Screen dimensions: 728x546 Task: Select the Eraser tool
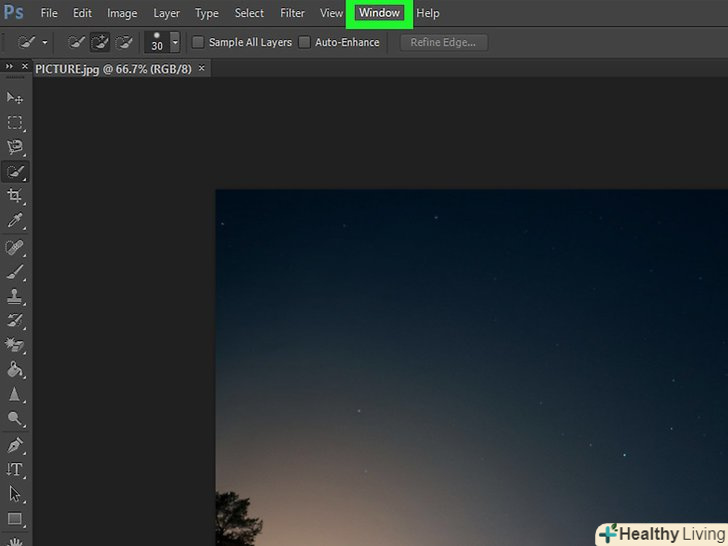pos(14,344)
